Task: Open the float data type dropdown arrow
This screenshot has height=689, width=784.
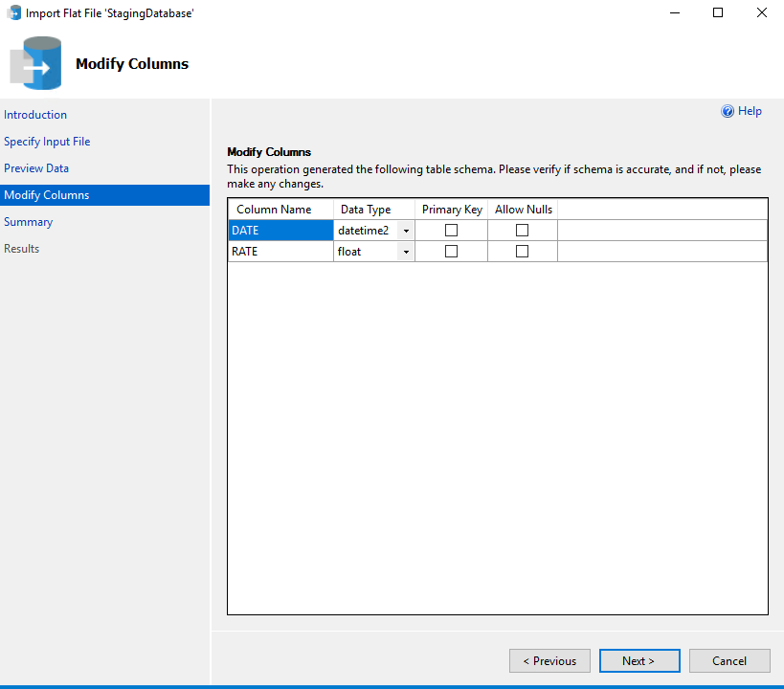Action: click(406, 252)
